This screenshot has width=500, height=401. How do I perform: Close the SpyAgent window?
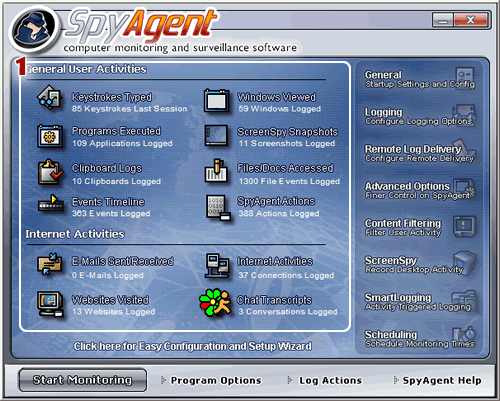[471, 20]
